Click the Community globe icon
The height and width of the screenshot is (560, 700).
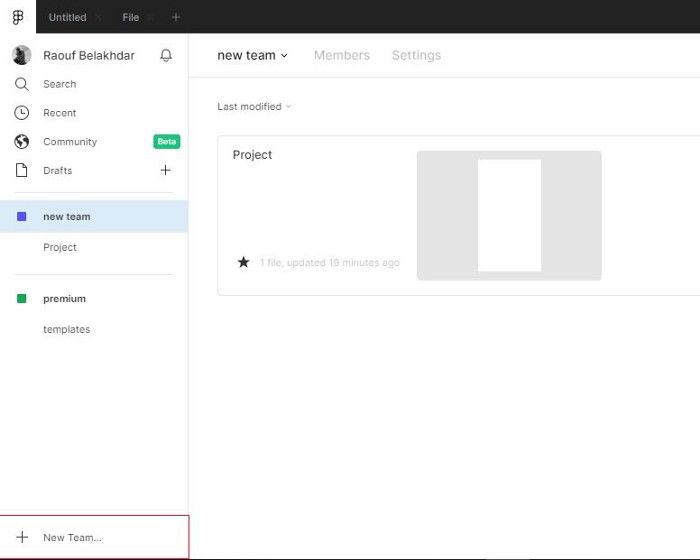[x=21, y=142]
